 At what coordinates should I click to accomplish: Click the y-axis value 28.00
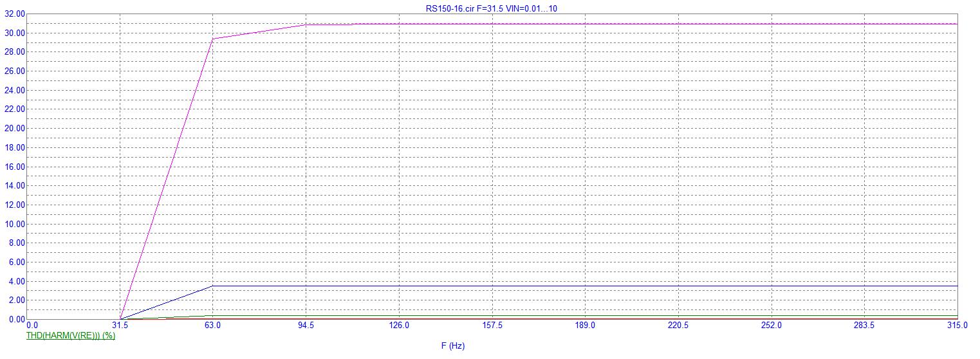[15, 52]
